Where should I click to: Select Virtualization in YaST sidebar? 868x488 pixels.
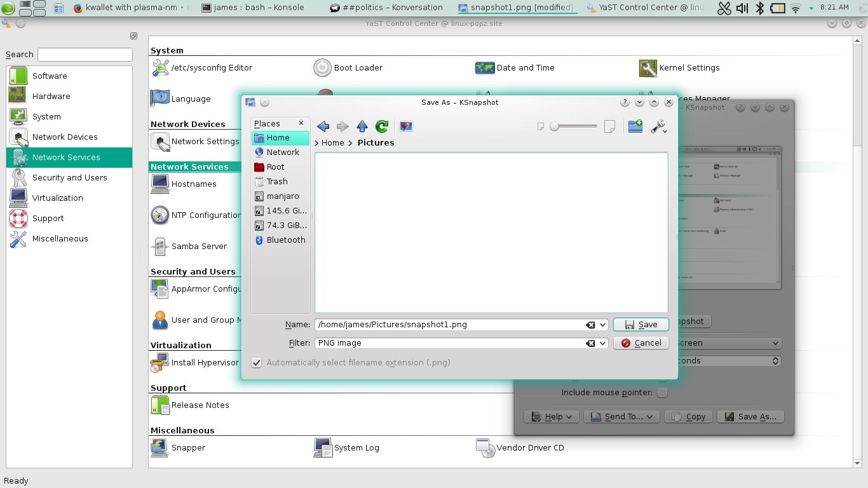(69, 198)
